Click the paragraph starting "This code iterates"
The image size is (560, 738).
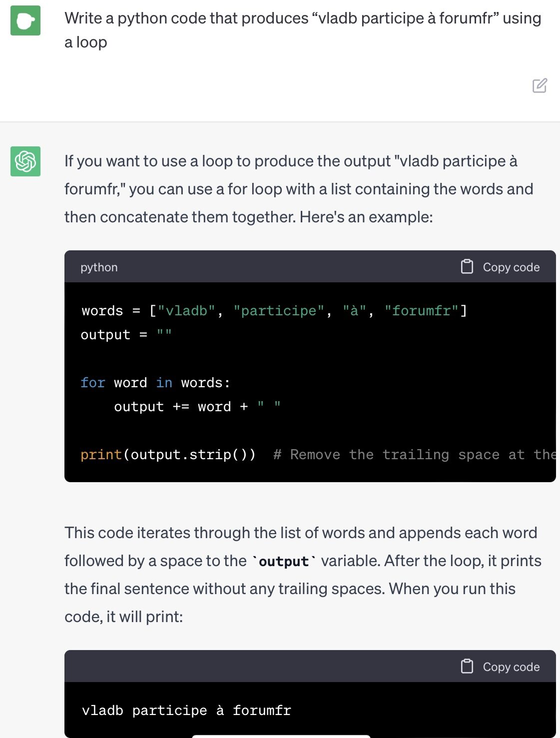point(303,575)
